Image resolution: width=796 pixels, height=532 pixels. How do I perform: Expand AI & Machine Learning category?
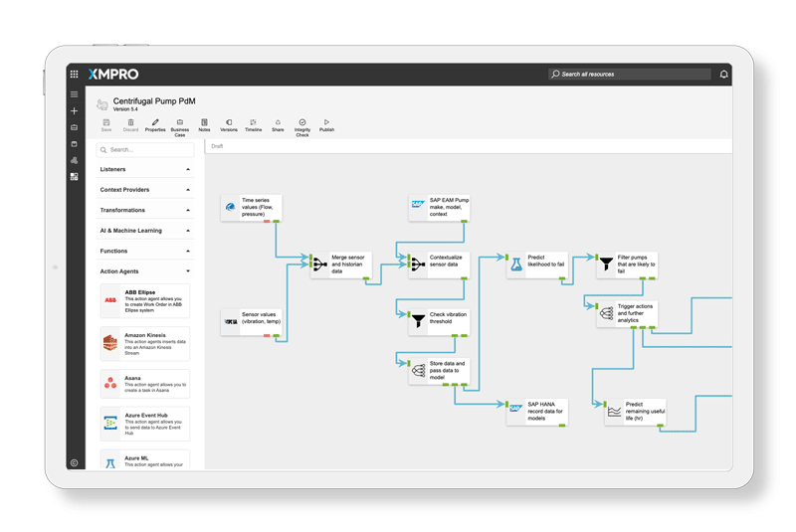click(145, 231)
